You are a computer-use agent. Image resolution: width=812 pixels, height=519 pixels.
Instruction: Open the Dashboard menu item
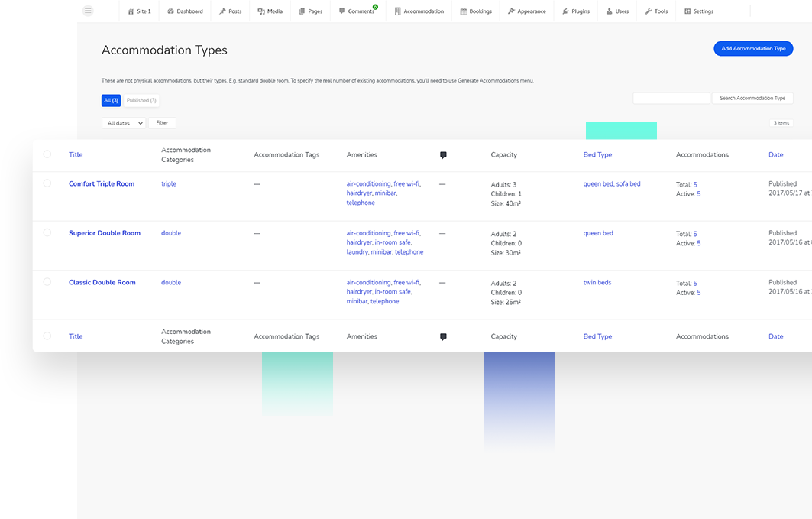[185, 11]
